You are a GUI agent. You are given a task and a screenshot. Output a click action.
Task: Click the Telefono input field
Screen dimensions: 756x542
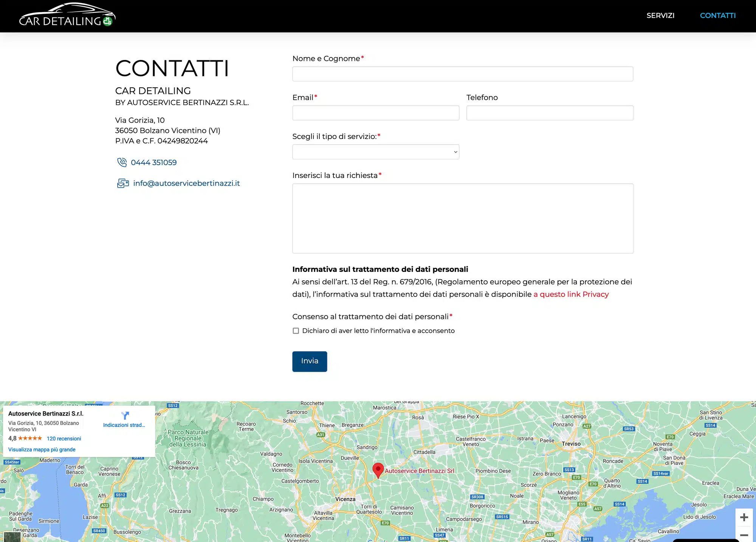coord(550,113)
